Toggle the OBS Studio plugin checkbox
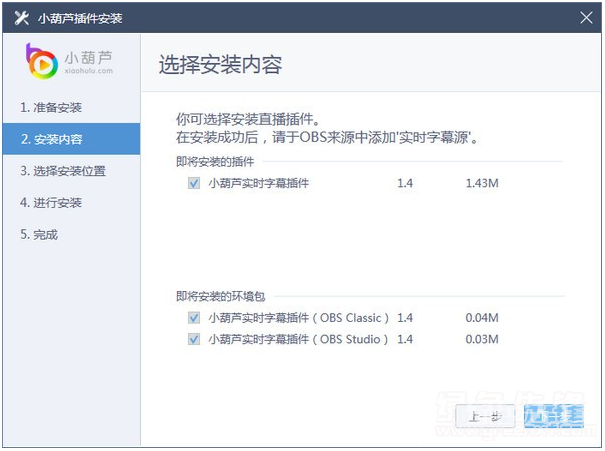Screen dimensions: 605x451 194,339
